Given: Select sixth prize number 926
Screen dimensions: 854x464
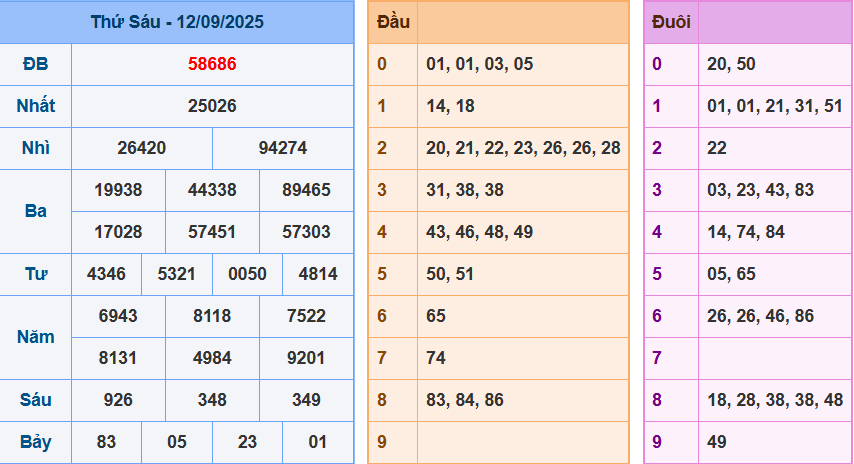Looking at the screenshot, I should point(118,399).
